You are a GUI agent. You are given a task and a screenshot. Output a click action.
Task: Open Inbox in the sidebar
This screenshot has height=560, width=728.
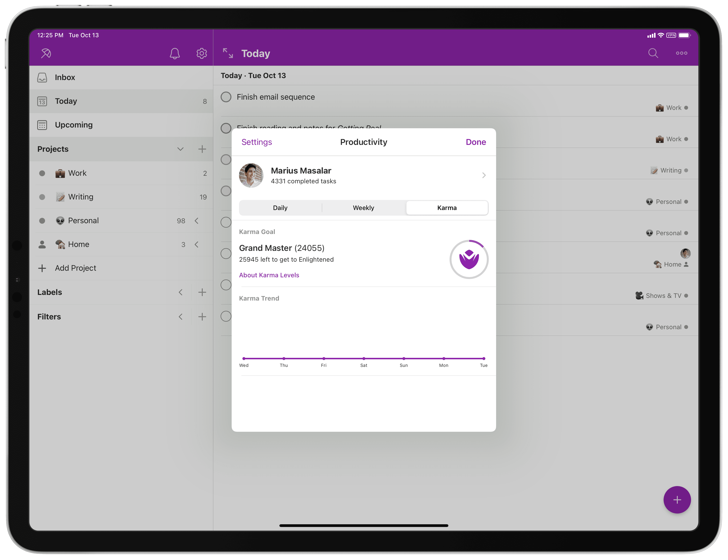(x=121, y=77)
